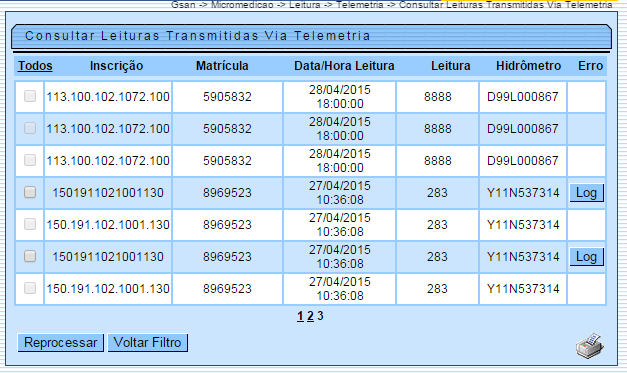The image size is (627, 373).
Task: Click leitura 8888 in the first row
Action: [x=438, y=97]
